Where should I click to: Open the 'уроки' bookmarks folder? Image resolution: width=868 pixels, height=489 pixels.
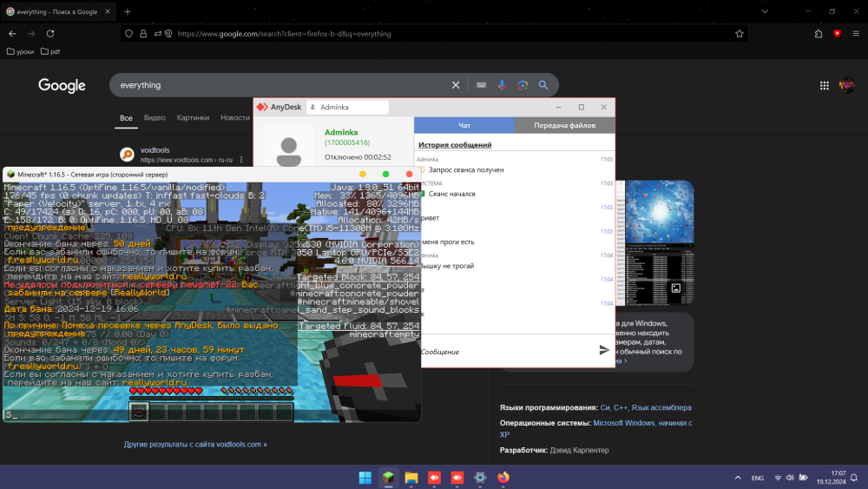click(21, 51)
